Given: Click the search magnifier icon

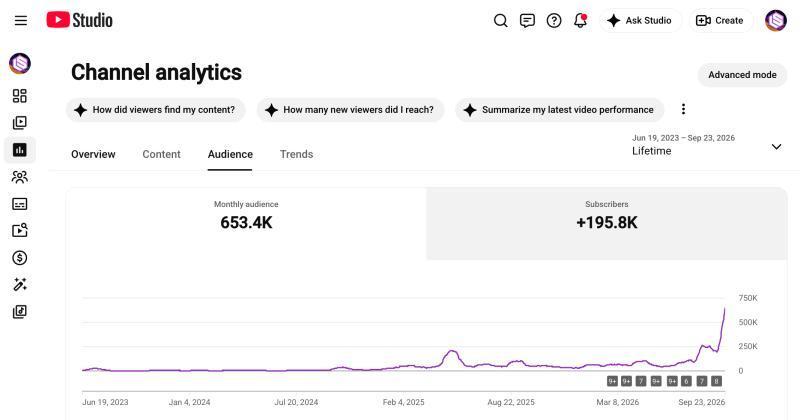Looking at the screenshot, I should [x=501, y=20].
